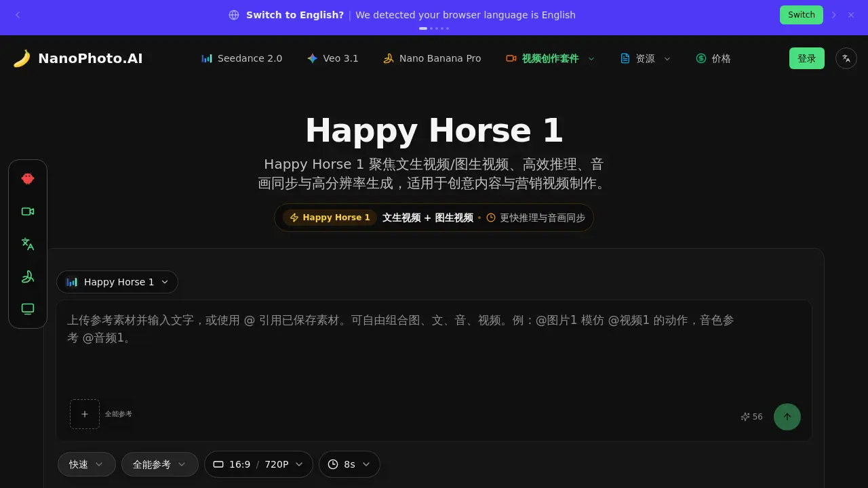Open 快速 speed mode dropdown
Viewport: 868px width, 488px height.
[87, 464]
